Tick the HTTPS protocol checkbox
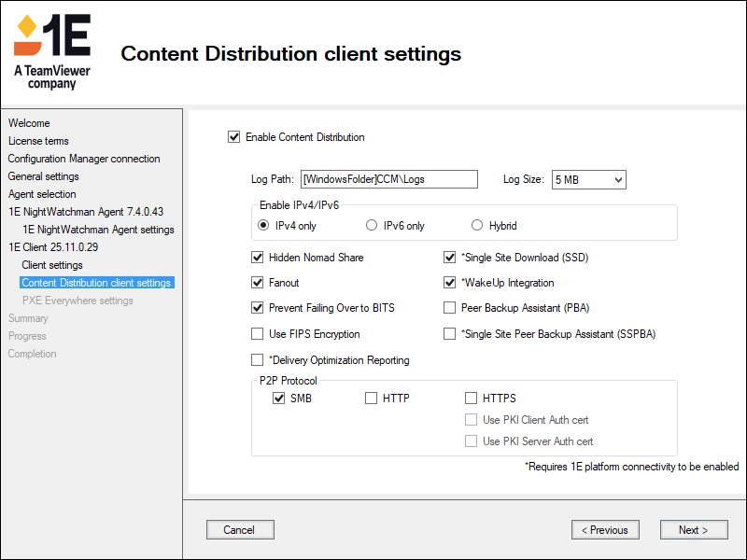The image size is (747, 560). pos(472,399)
